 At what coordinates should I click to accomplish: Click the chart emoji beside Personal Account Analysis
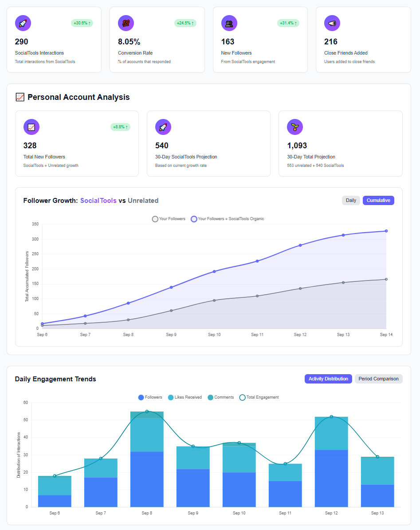(20, 97)
